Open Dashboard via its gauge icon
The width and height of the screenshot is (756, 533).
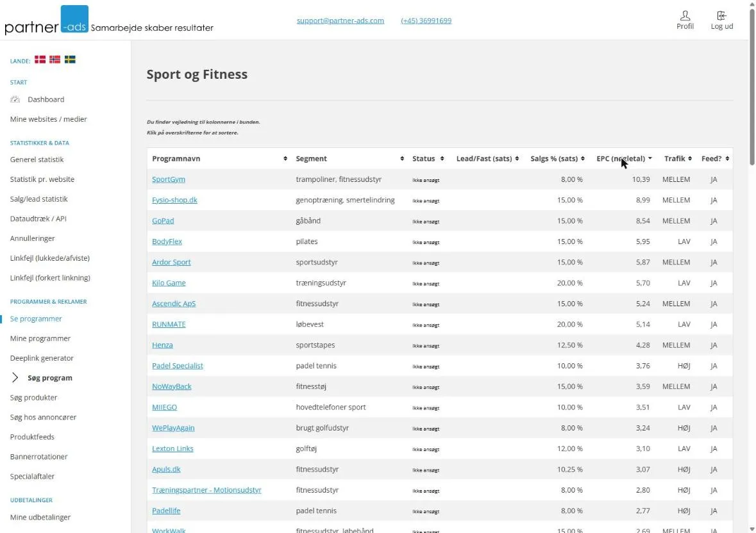point(15,99)
